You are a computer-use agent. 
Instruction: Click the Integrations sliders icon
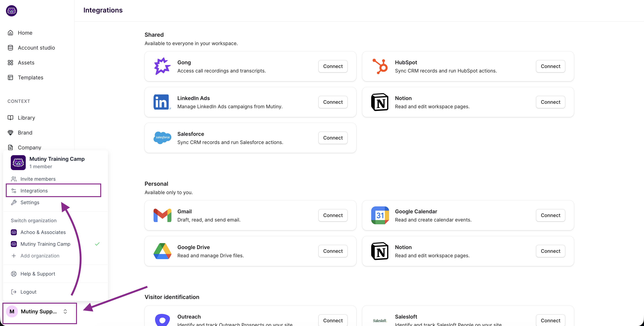14,191
